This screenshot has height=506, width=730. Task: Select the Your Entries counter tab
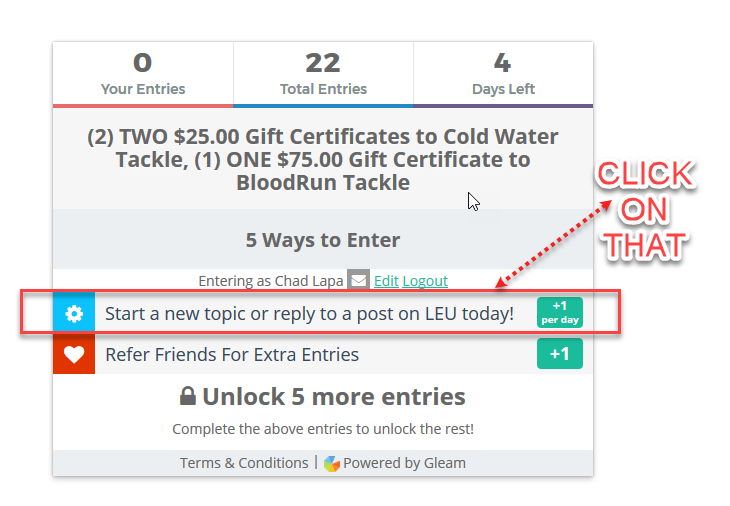point(143,74)
